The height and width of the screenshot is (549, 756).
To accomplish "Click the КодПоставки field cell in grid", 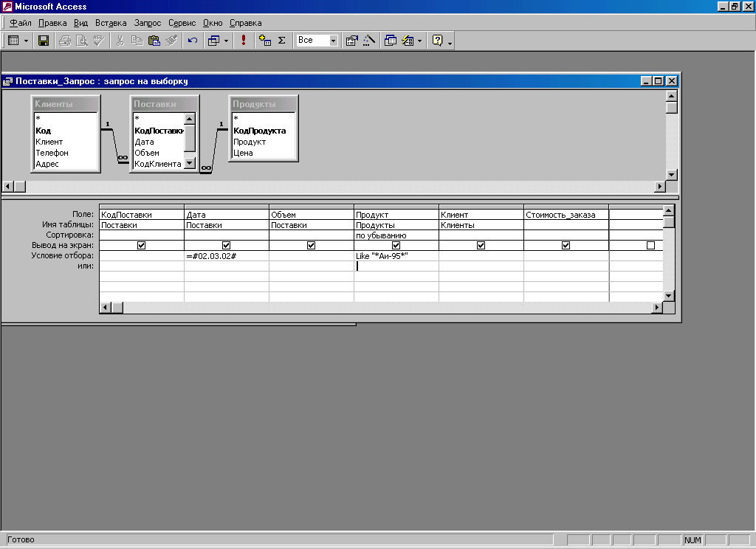I will pos(141,215).
